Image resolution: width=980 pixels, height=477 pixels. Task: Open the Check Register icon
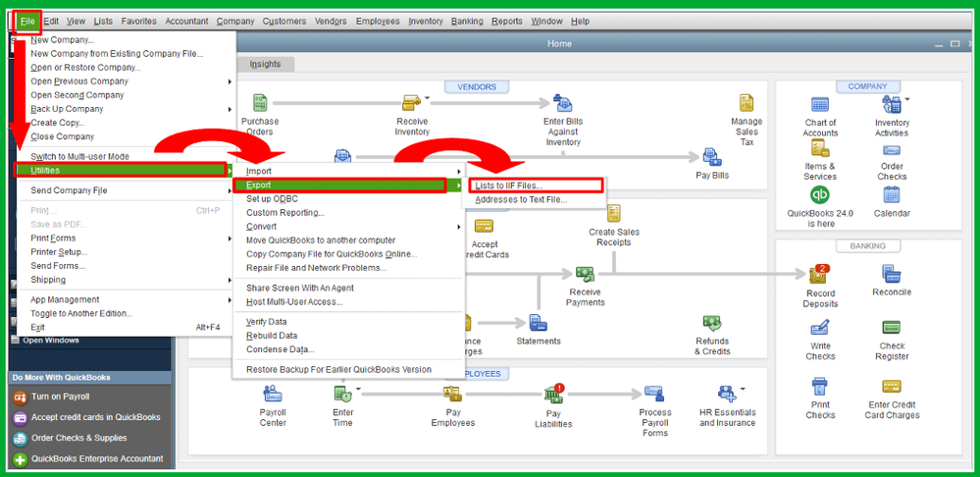(892, 328)
